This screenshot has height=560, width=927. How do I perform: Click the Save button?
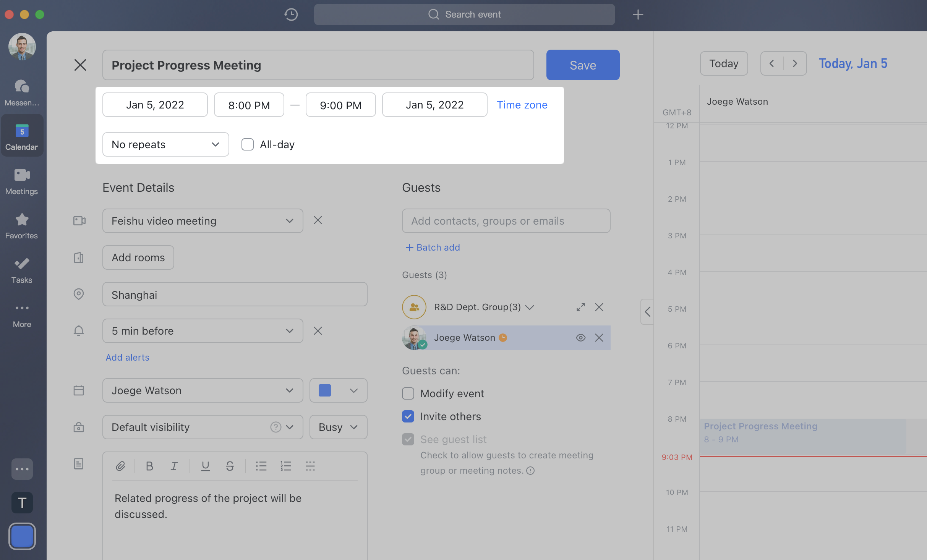[582, 65]
